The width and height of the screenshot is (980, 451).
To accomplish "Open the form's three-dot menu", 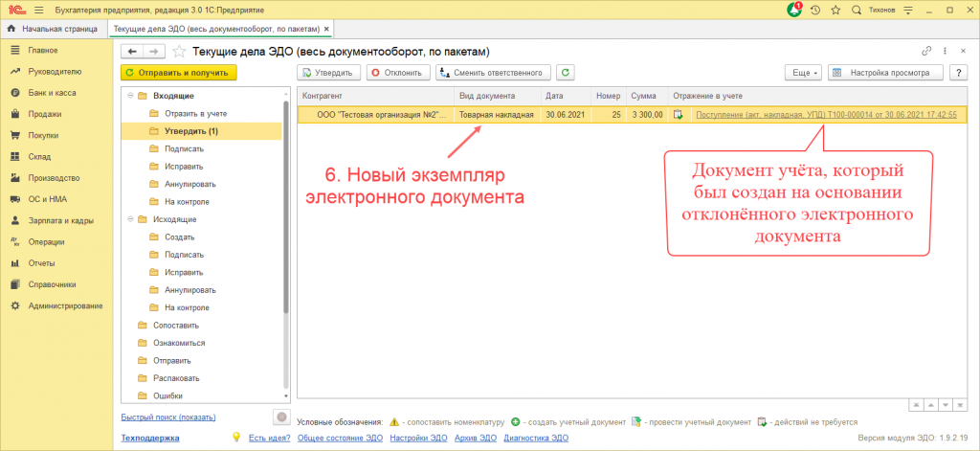I will tap(945, 52).
